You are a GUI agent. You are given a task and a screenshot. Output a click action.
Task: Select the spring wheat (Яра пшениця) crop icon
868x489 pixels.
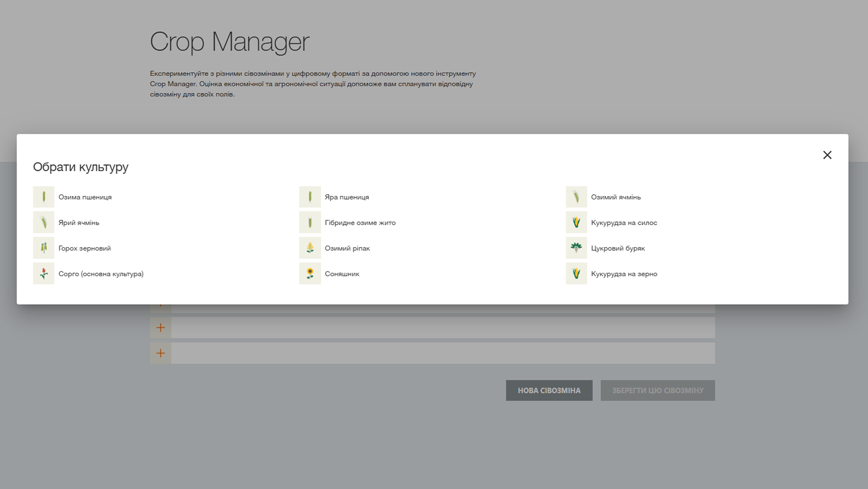coord(310,197)
